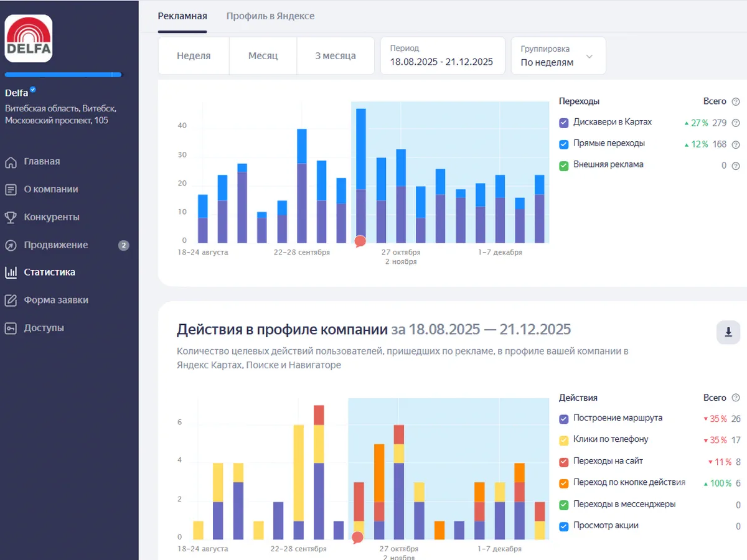Select the Неделя period button

click(x=194, y=56)
